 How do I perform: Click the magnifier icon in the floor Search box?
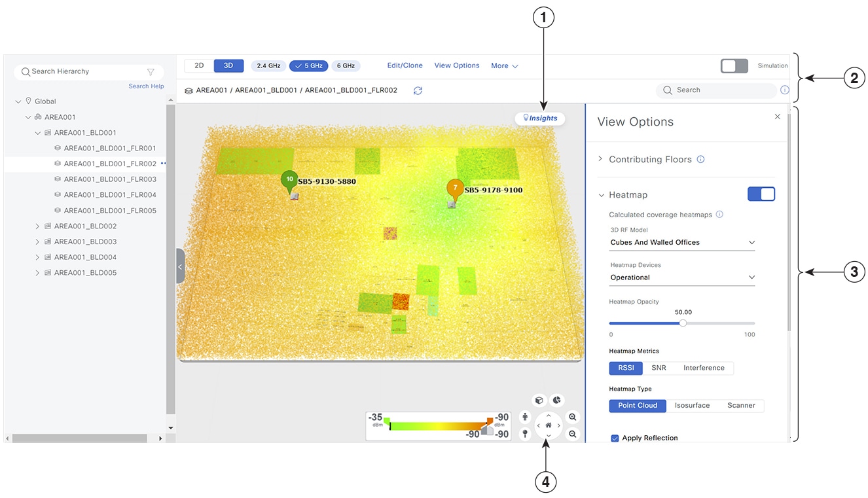pos(668,90)
